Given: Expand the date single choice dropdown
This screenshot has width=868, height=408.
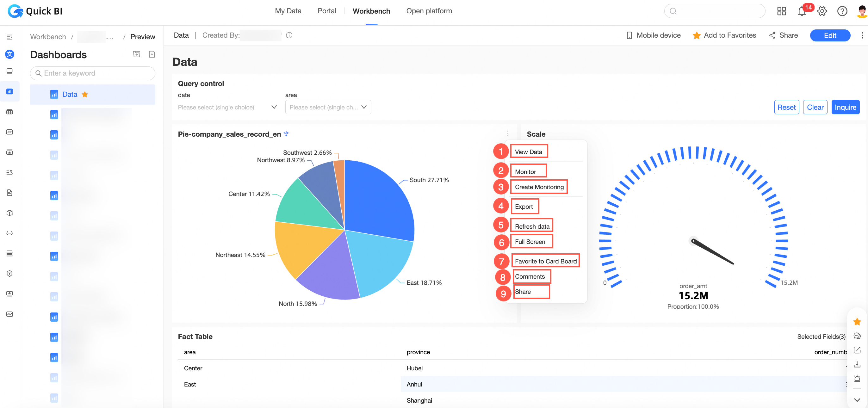Looking at the screenshot, I should (x=227, y=107).
